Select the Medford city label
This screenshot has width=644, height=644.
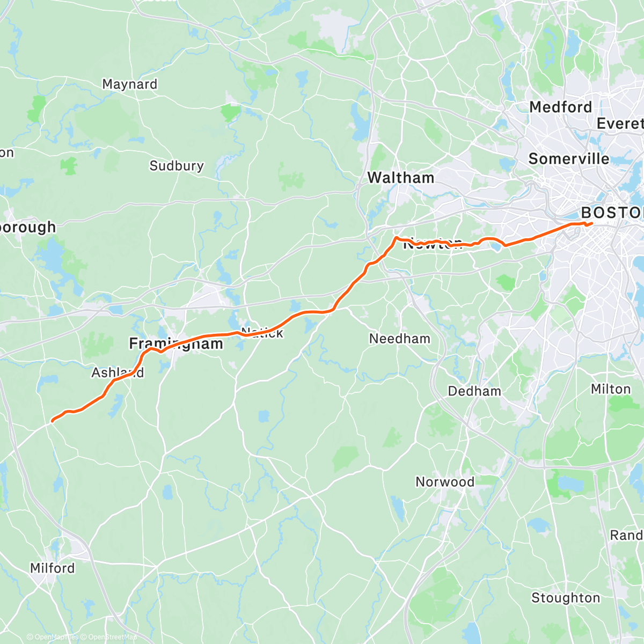click(x=560, y=107)
